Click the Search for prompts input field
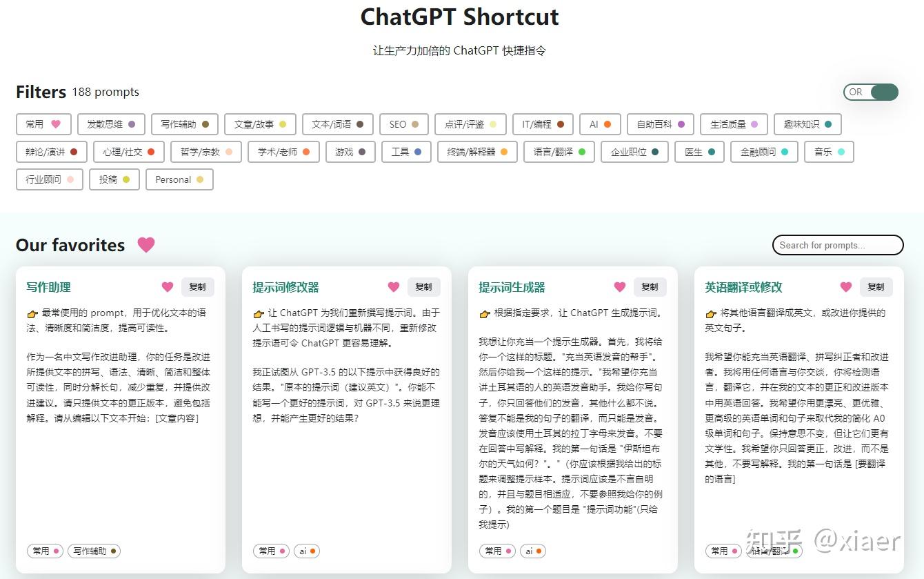924x579 pixels. click(x=837, y=244)
